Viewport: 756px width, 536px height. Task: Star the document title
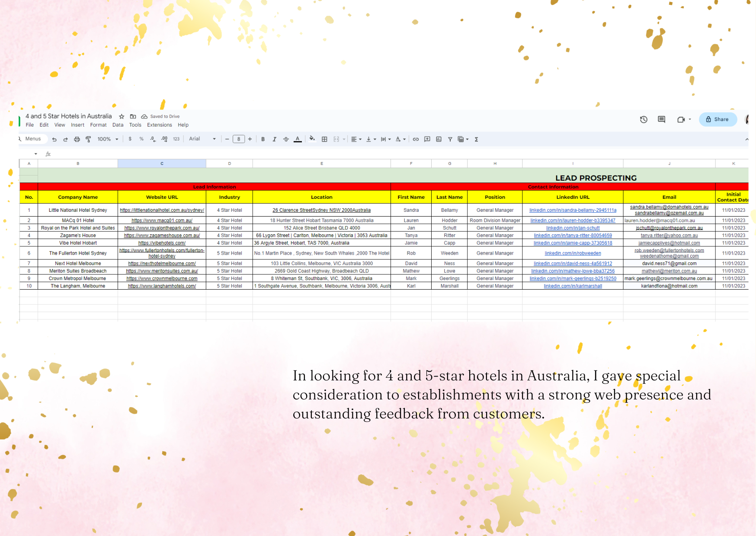point(122,117)
